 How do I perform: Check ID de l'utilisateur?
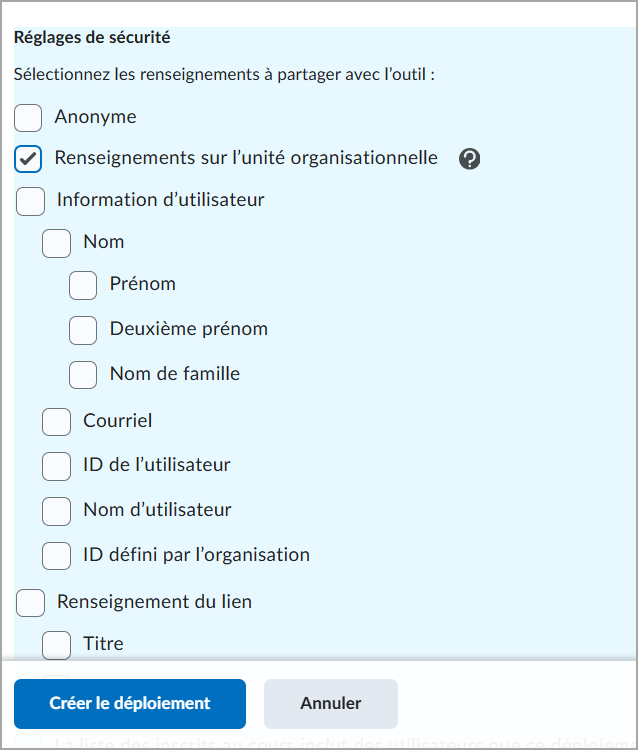tap(57, 466)
